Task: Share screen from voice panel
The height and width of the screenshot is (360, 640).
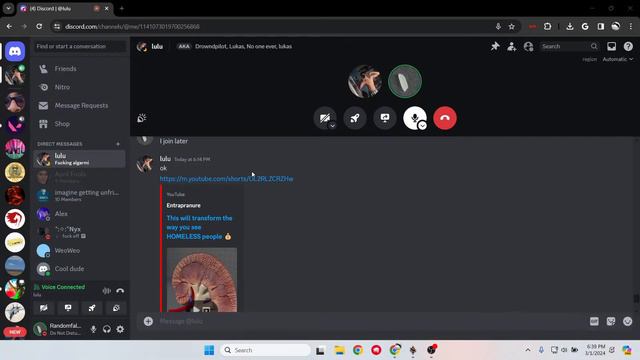Action: coord(68,308)
